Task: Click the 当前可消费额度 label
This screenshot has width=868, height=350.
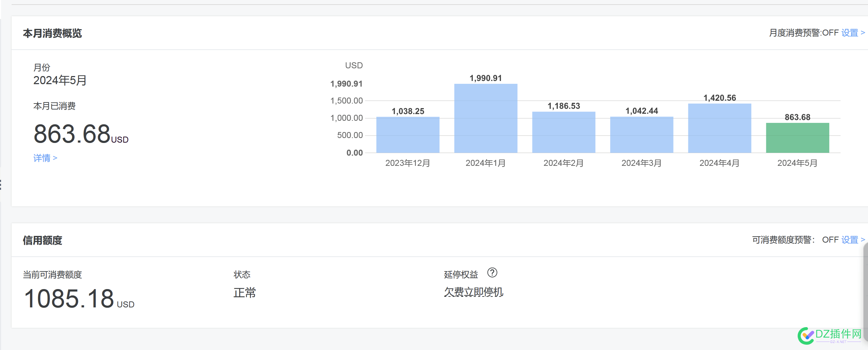Action: pyautogui.click(x=52, y=275)
